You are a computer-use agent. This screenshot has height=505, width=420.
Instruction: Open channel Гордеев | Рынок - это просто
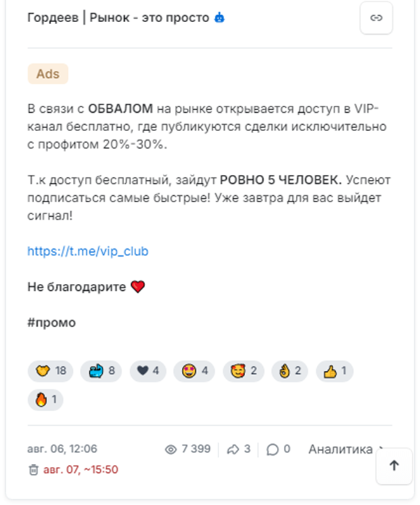coord(118,18)
